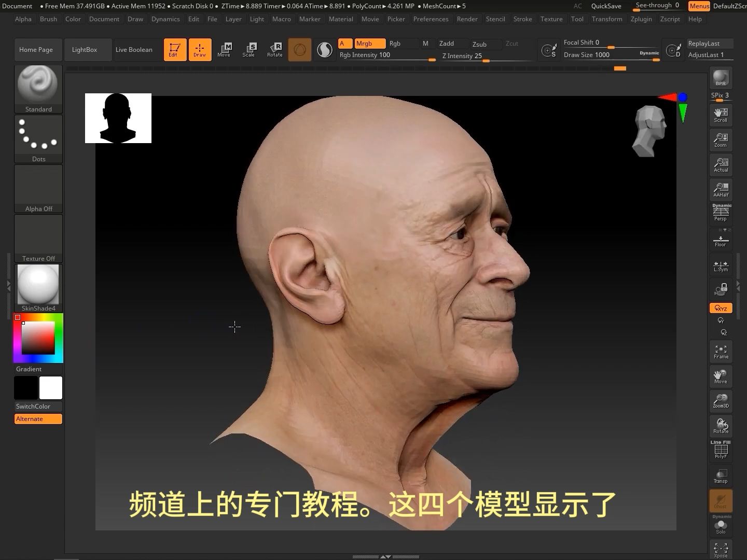
Task: Pick a color in the color picker
Action: pos(38,338)
